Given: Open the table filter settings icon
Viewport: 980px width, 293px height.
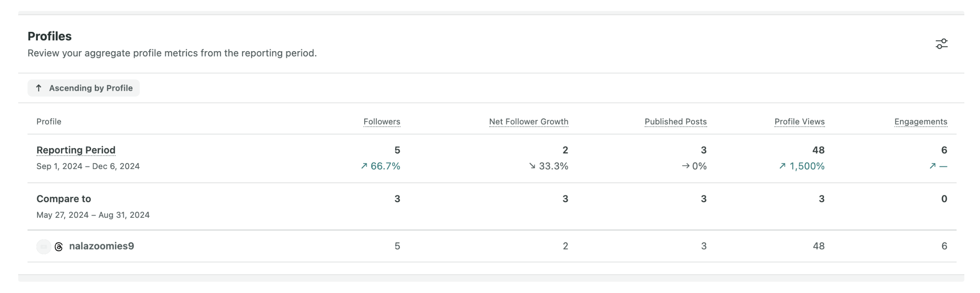Looking at the screenshot, I should point(941,44).
